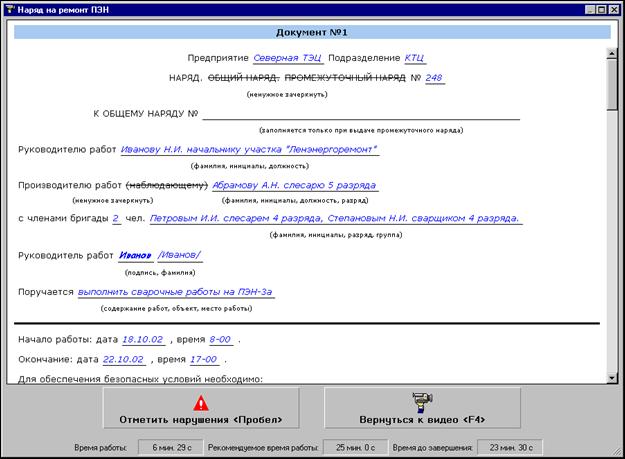Click the 'Отметить нарушения <Пробел>' button
Screen dimensions: 625x459
pyautogui.click(x=201, y=408)
